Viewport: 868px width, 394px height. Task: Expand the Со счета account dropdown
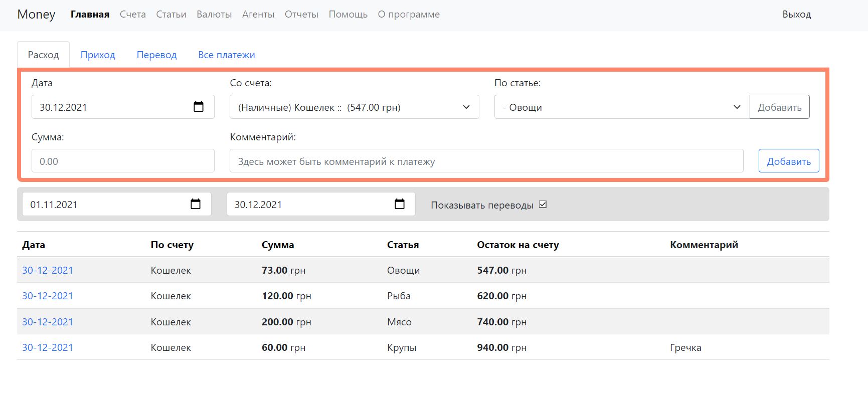[354, 107]
